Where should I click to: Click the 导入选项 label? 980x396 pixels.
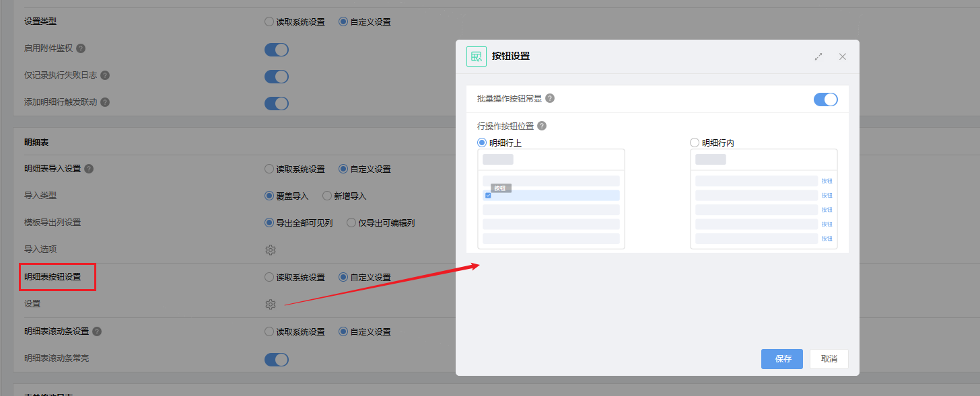click(40, 249)
